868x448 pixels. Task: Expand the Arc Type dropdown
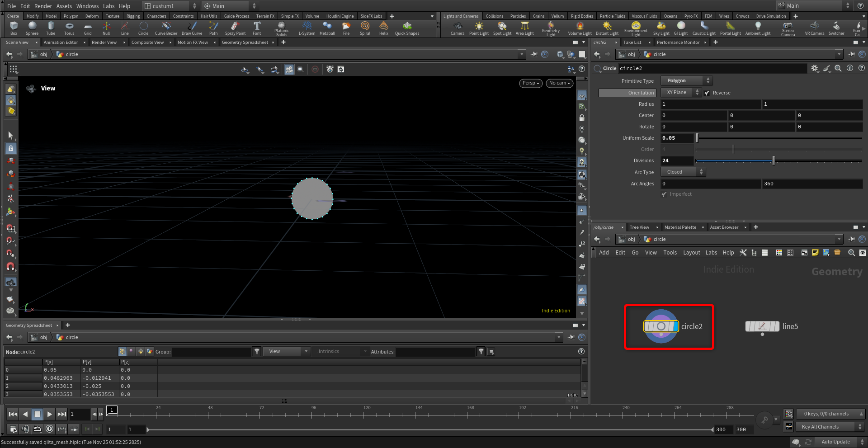(683, 172)
